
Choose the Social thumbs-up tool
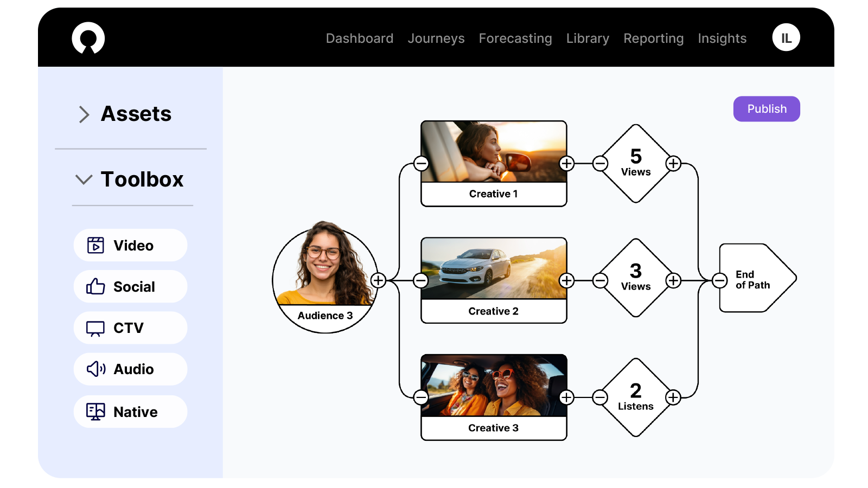[x=130, y=286]
